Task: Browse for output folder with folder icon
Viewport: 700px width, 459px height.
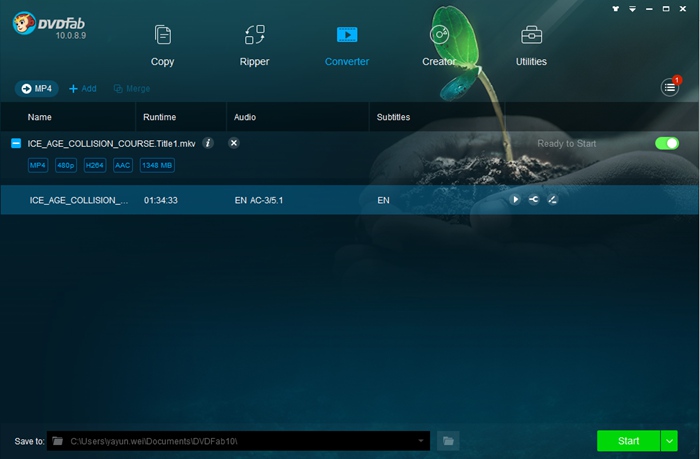Action: pos(448,441)
